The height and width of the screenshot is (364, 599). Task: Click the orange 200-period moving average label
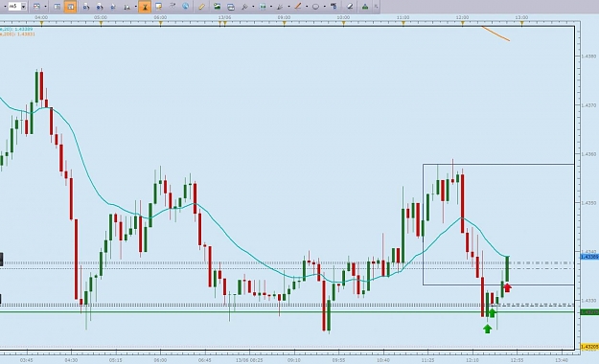17,34
